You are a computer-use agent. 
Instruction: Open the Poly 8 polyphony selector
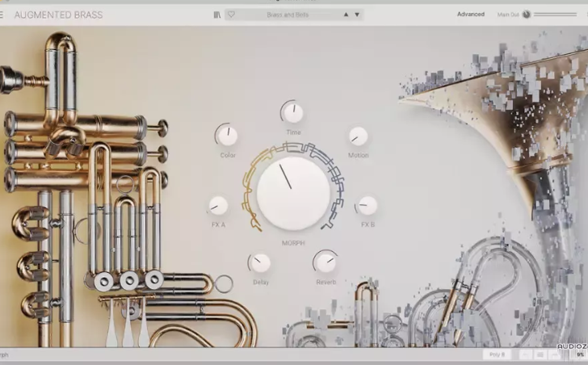(498, 355)
